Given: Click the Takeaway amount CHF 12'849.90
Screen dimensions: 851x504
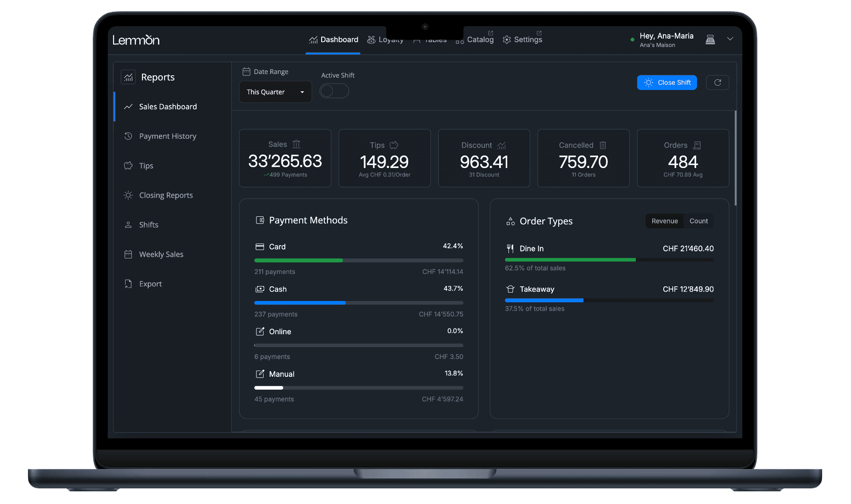Looking at the screenshot, I should point(688,289).
